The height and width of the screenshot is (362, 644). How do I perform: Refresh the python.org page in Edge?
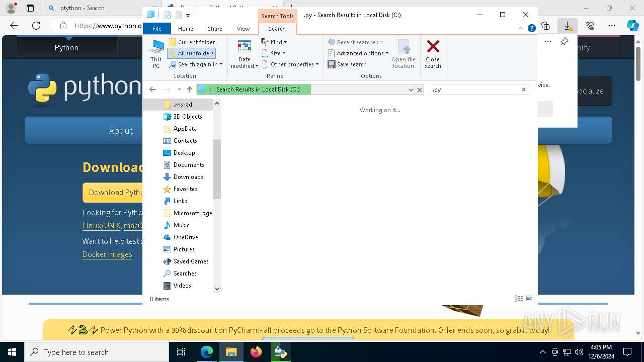coord(36,26)
